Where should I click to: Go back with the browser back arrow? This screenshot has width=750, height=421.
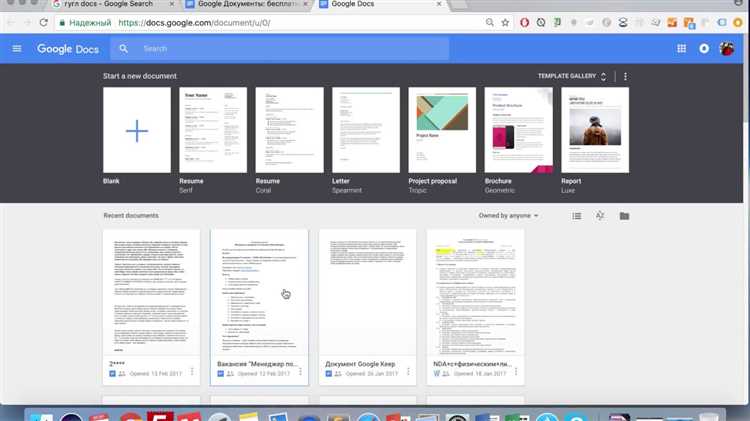(11, 22)
